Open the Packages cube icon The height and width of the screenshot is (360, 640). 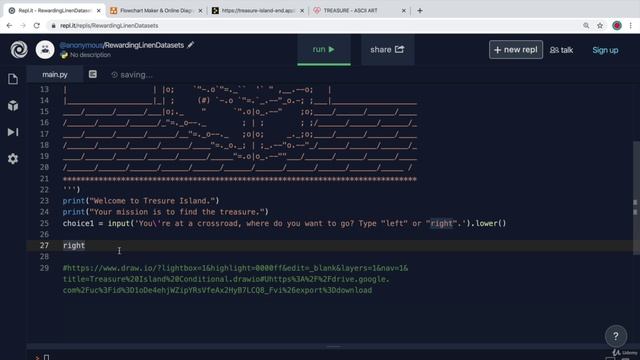[x=13, y=106]
